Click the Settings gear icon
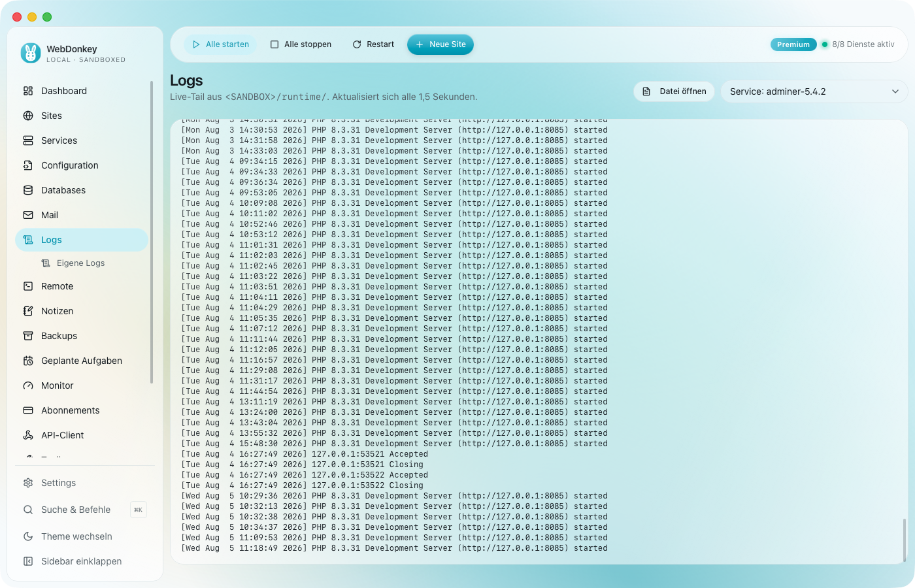 coord(28,483)
